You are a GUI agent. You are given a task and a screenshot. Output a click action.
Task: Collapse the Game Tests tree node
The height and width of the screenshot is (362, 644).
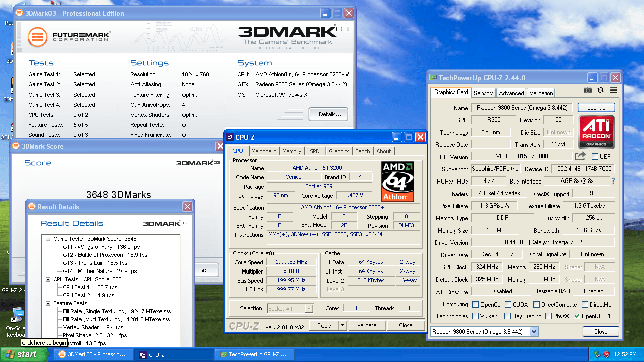point(48,239)
